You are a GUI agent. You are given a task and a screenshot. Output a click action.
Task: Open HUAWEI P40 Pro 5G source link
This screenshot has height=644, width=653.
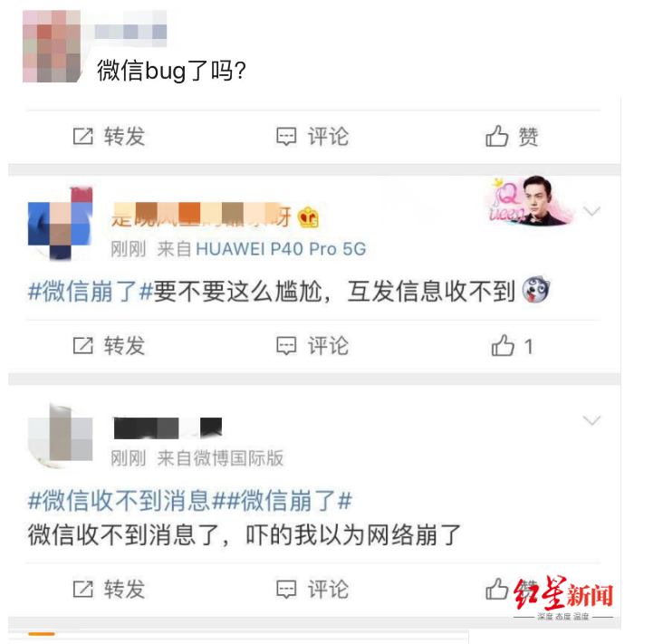pos(281,249)
